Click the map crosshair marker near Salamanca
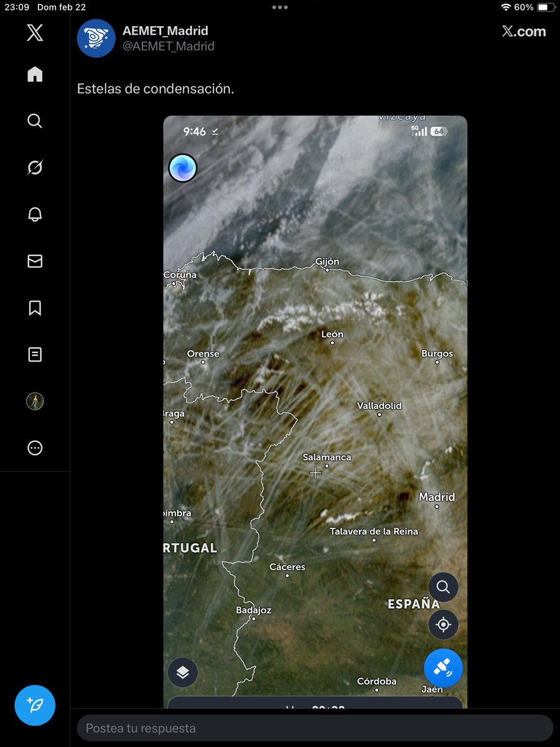Image resolution: width=560 pixels, height=747 pixels. point(315,474)
